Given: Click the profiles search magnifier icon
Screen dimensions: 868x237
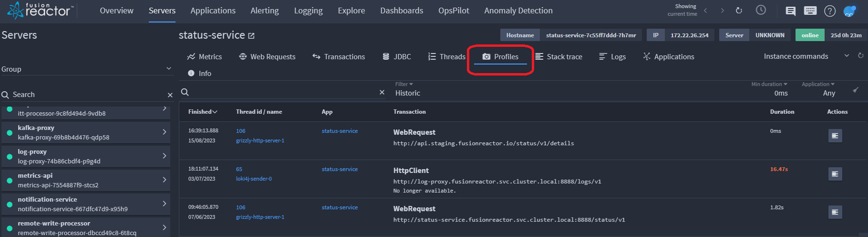Looking at the screenshot, I should (x=185, y=92).
